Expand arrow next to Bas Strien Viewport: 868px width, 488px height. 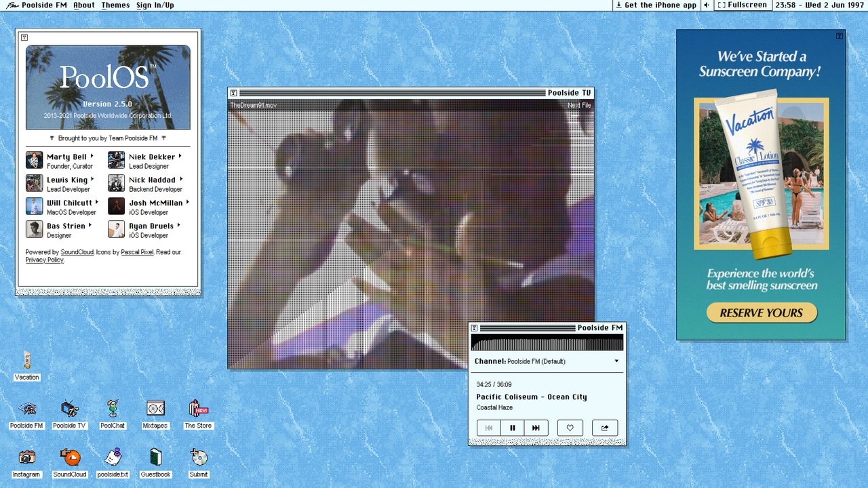click(x=90, y=225)
